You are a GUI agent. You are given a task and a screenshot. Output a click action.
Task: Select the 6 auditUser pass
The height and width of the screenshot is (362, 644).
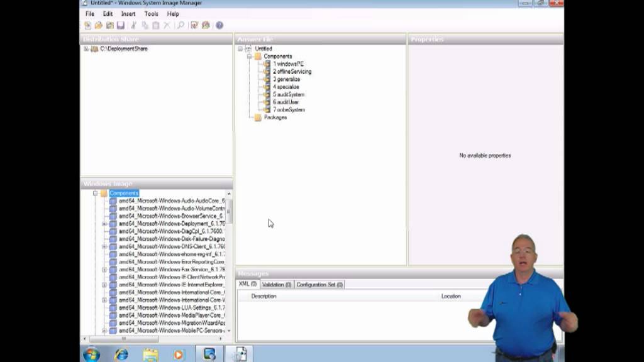(286, 102)
